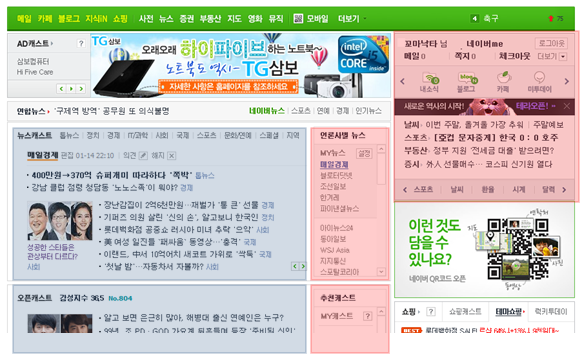
Task: Switch to the 럭키투데이 tab
Action: tap(551, 312)
